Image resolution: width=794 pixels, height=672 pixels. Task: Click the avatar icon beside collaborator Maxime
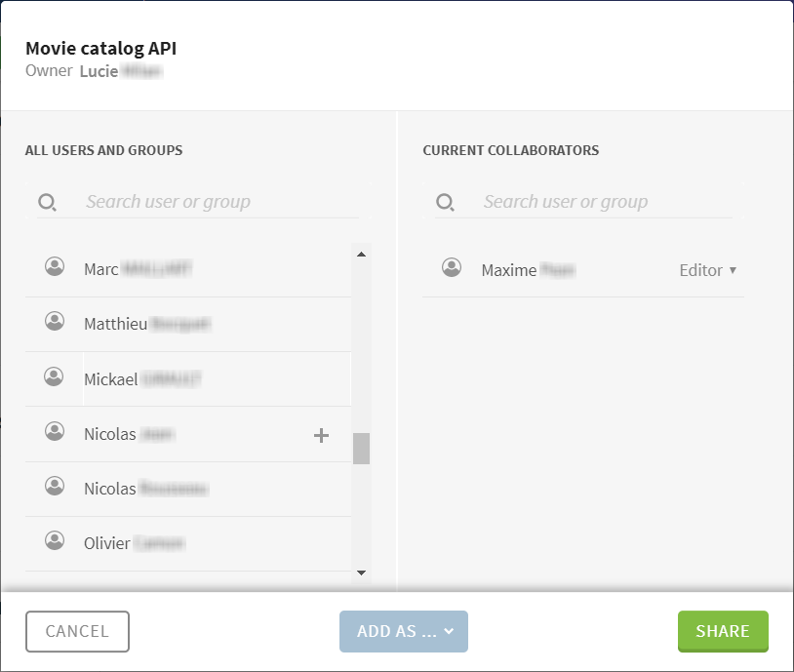click(452, 268)
